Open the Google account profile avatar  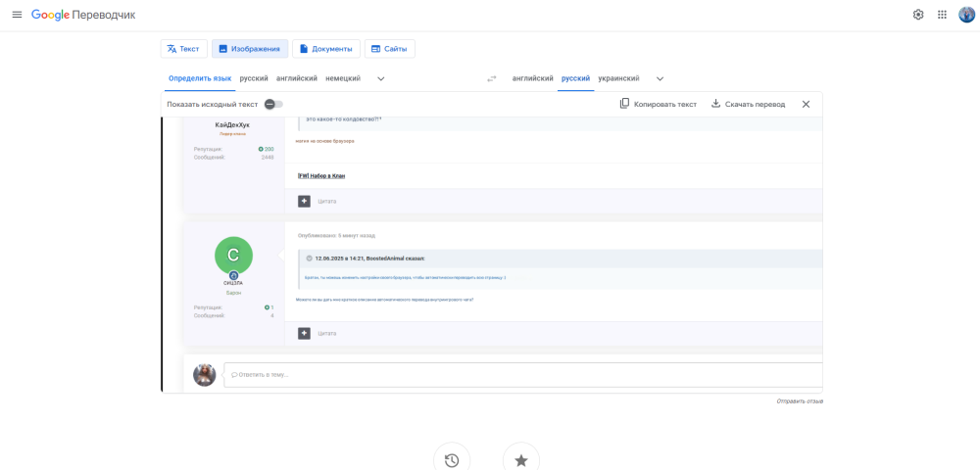click(966, 15)
